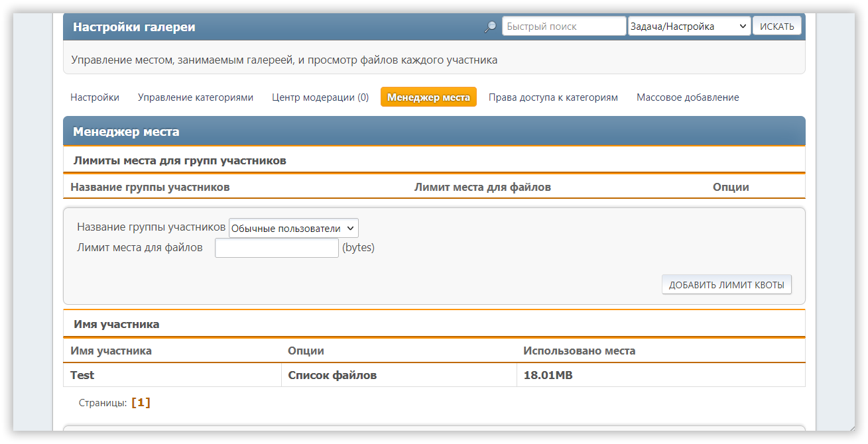
Task: Click ДОБАВИТЬ ЛИМИТ КВОТЫ button
Action: pos(726,285)
